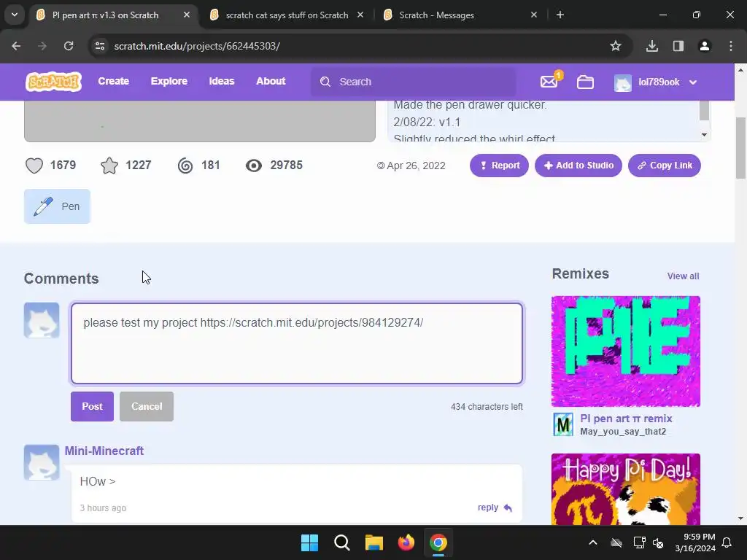The height and width of the screenshot is (560, 747).
Task: Open Chrome downloads icon
Action: (652, 46)
